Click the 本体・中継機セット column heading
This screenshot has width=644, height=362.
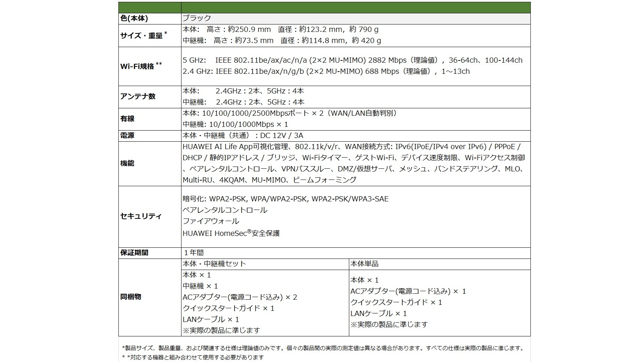click(x=214, y=264)
